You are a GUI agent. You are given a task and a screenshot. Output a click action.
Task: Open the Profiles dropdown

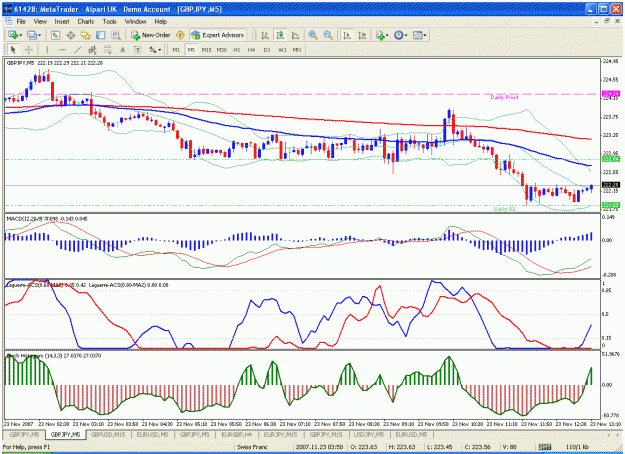click(34, 35)
